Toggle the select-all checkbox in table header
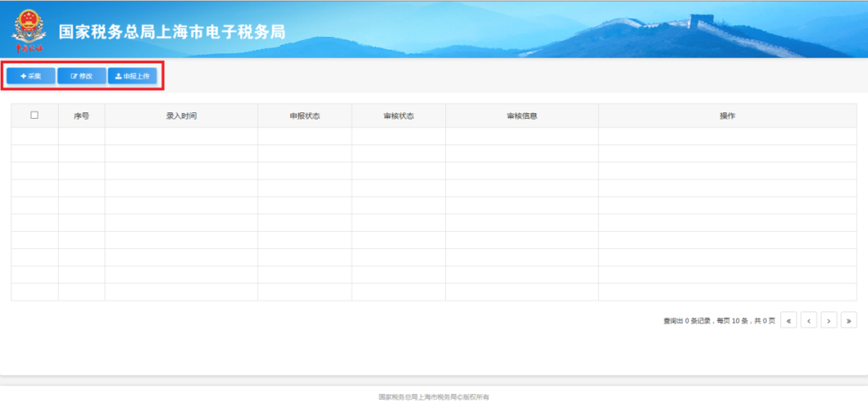This screenshot has width=868, height=407. click(x=35, y=115)
